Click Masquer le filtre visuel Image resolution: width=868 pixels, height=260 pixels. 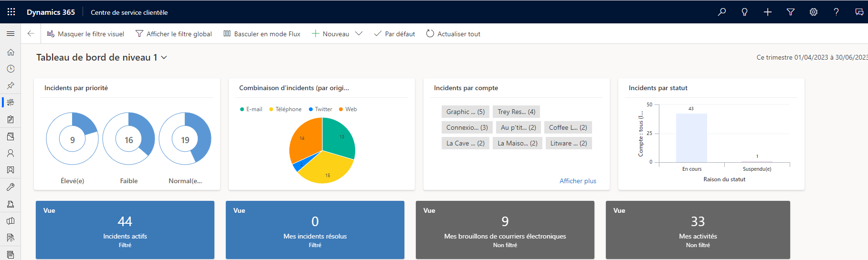(85, 34)
